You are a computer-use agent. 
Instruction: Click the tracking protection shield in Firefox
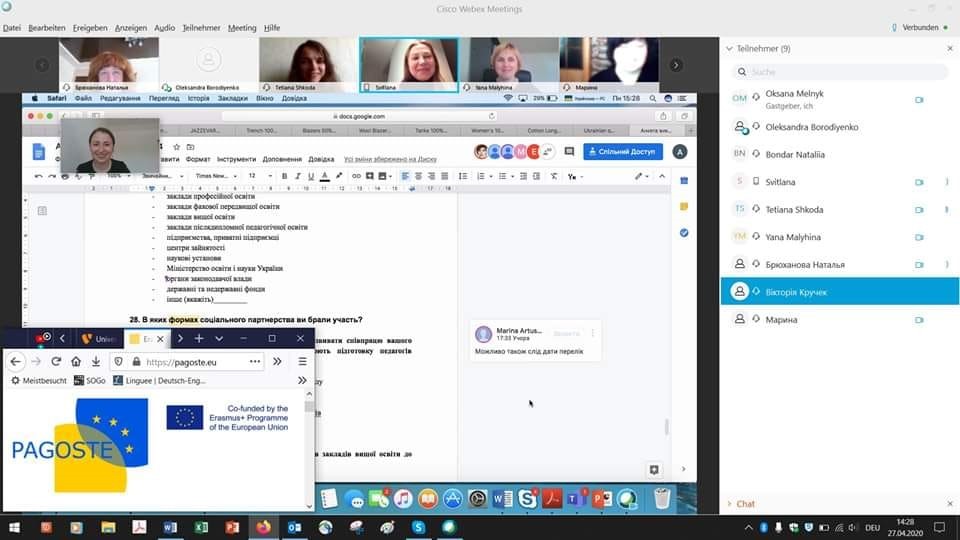click(119, 362)
